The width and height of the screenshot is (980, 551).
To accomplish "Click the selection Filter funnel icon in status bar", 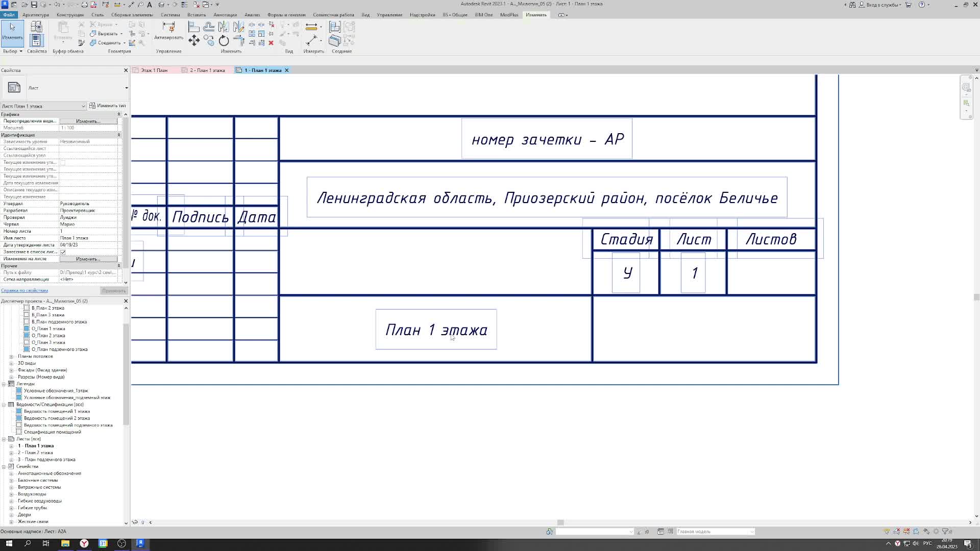I will point(945,532).
